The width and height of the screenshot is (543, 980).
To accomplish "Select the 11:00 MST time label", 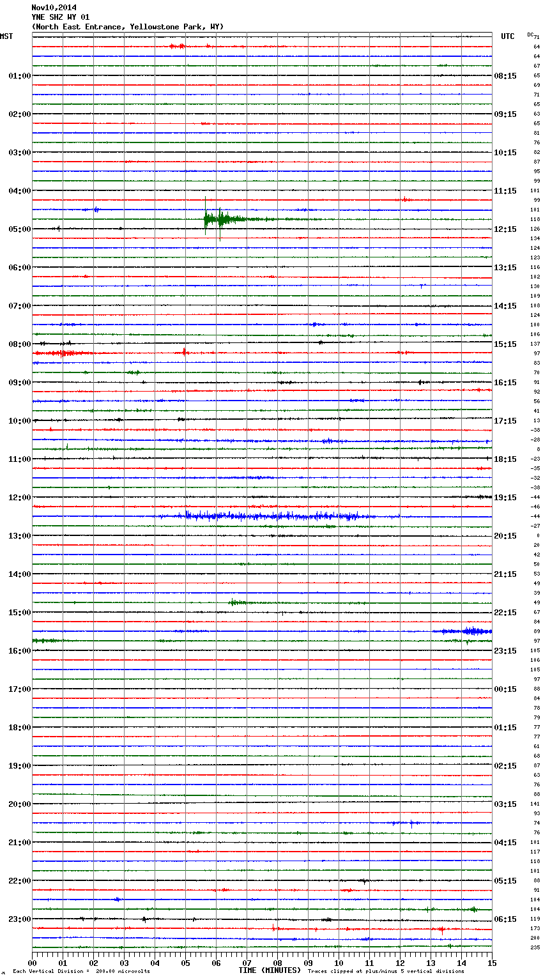I will click(20, 459).
